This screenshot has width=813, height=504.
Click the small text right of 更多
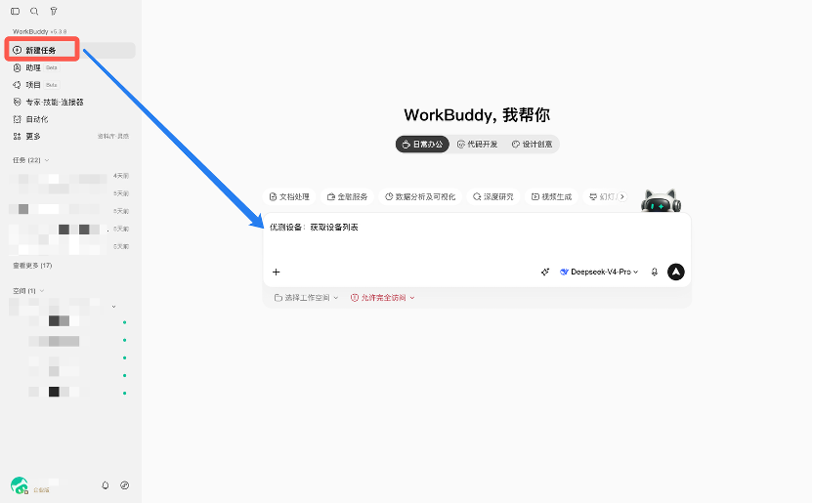point(113,137)
